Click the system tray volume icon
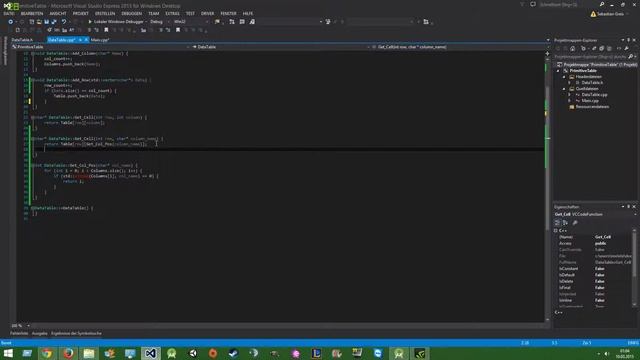This screenshot has width=640, height=360. (607, 353)
